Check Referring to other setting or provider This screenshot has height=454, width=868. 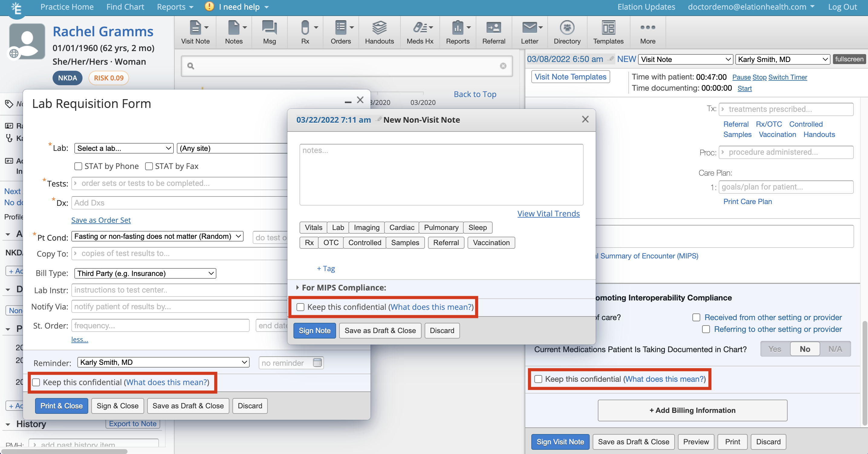click(x=706, y=329)
